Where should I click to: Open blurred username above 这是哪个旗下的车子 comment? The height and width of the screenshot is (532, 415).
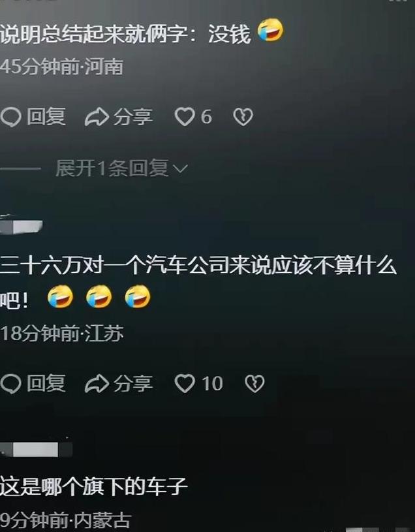pos(36,450)
